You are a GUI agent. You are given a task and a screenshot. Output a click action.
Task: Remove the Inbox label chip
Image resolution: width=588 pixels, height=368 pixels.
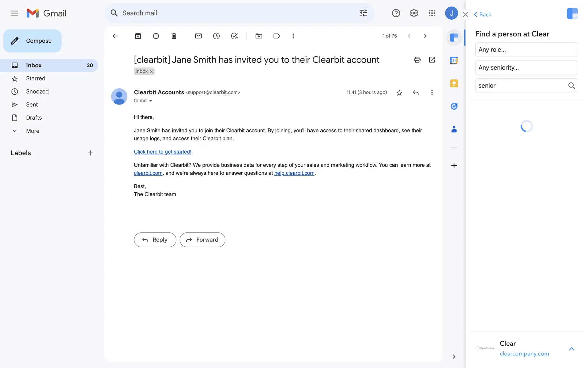pos(151,71)
